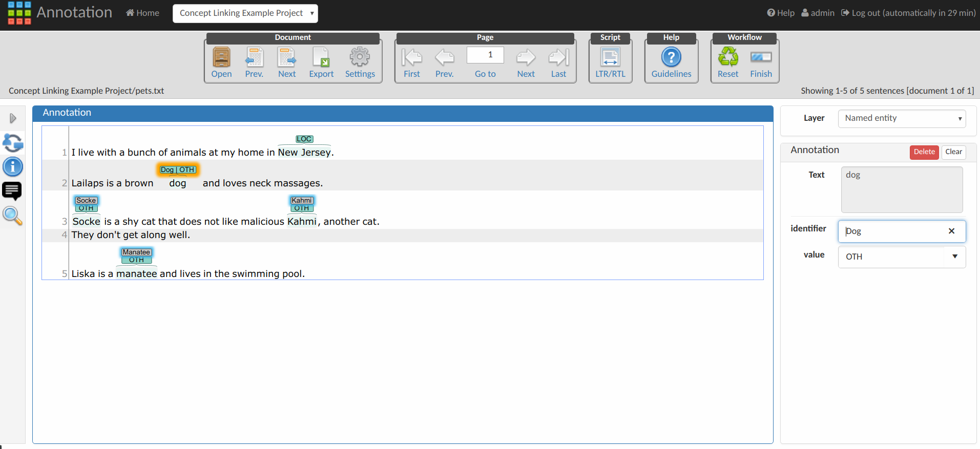Click the Clear annotation button
The height and width of the screenshot is (449, 980).
(x=953, y=152)
